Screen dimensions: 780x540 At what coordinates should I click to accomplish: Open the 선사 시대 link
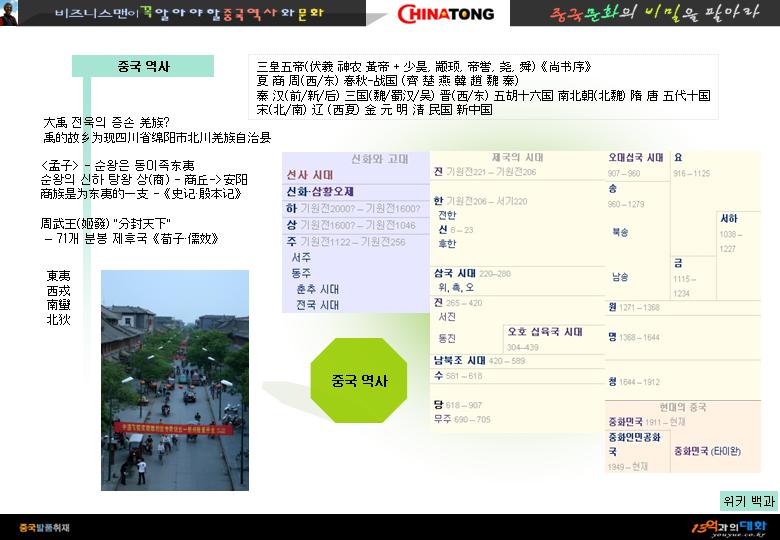[309, 175]
